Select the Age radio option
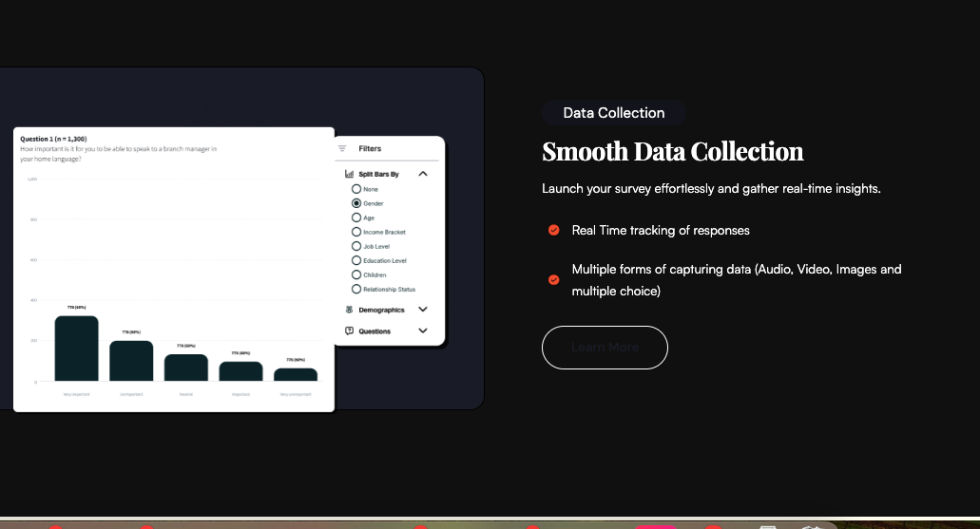The width and height of the screenshot is (980, 529). (356, 217)
